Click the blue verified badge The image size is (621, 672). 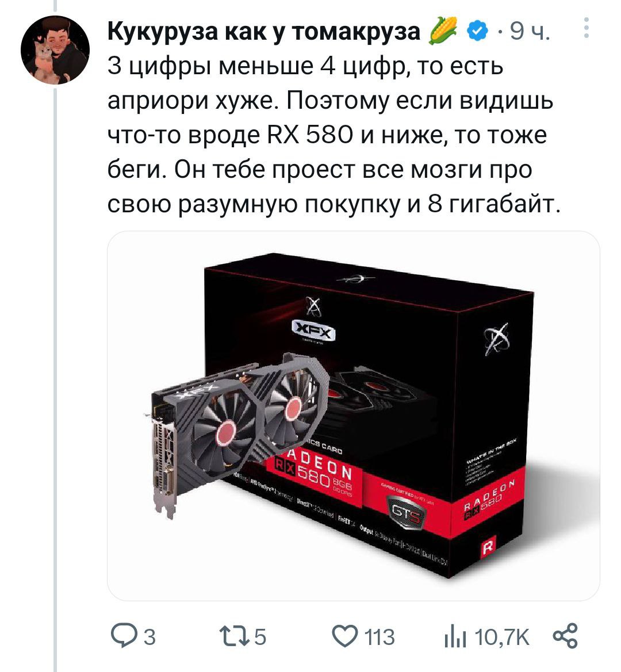(x=477, y=31)
